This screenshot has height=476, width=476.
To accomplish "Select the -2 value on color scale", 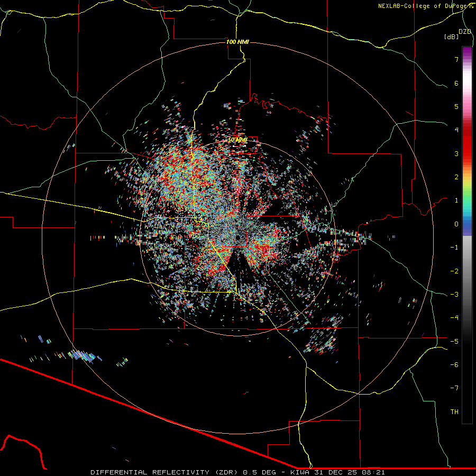I will click(x=454, y=271).
